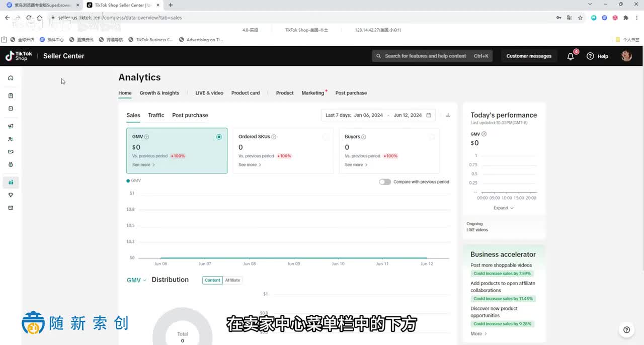Bookmark this page with the star icon

coord(580,18)
